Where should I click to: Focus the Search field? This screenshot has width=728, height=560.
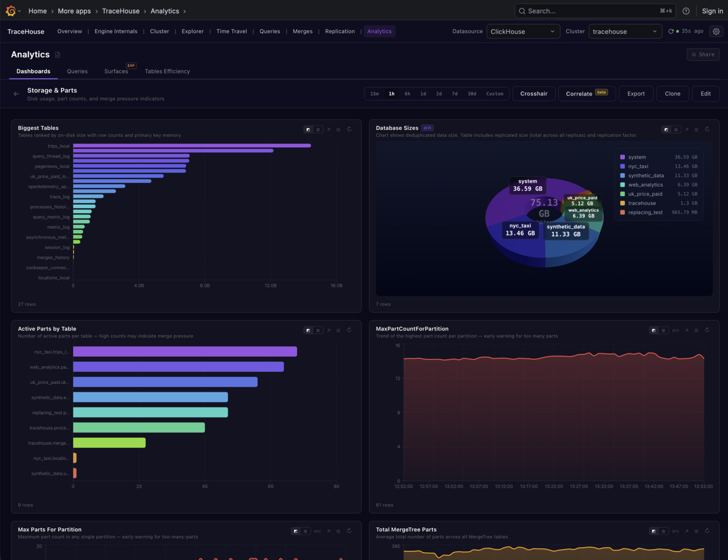[595, 11]
